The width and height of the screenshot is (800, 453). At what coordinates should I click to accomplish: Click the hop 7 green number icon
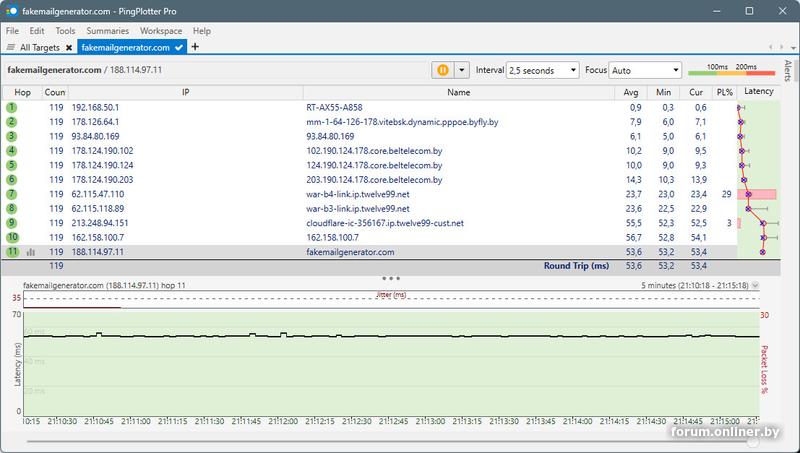(12, 194)
